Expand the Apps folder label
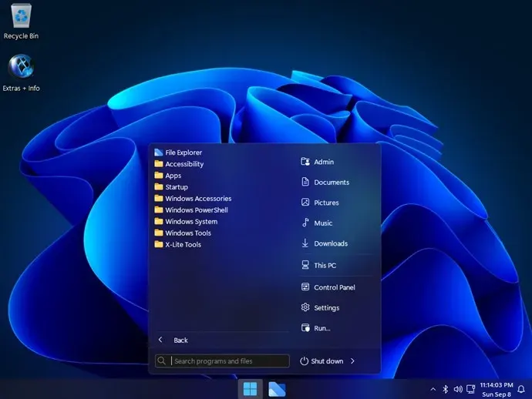This screenshot has width=532, height=399. 173,176
